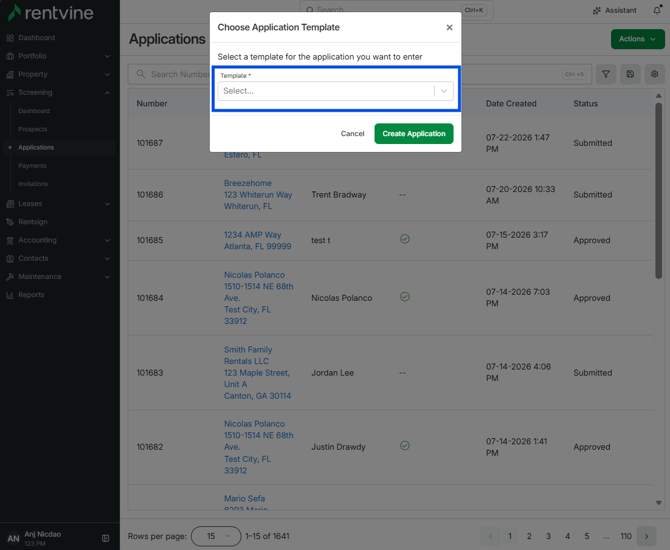This screenshot has height=550, width=670.
Task: Click approved checkmark in row 101685
Action: coord(405,239)
